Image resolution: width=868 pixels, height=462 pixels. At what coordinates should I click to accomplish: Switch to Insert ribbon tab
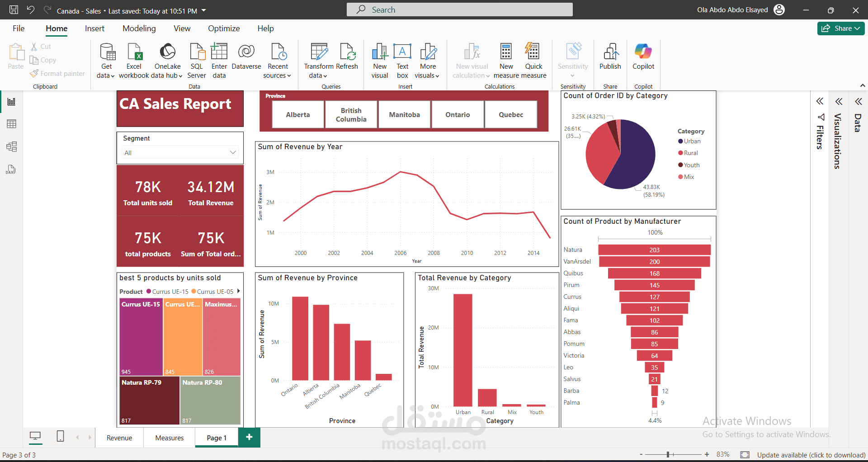tap(94, 28)
